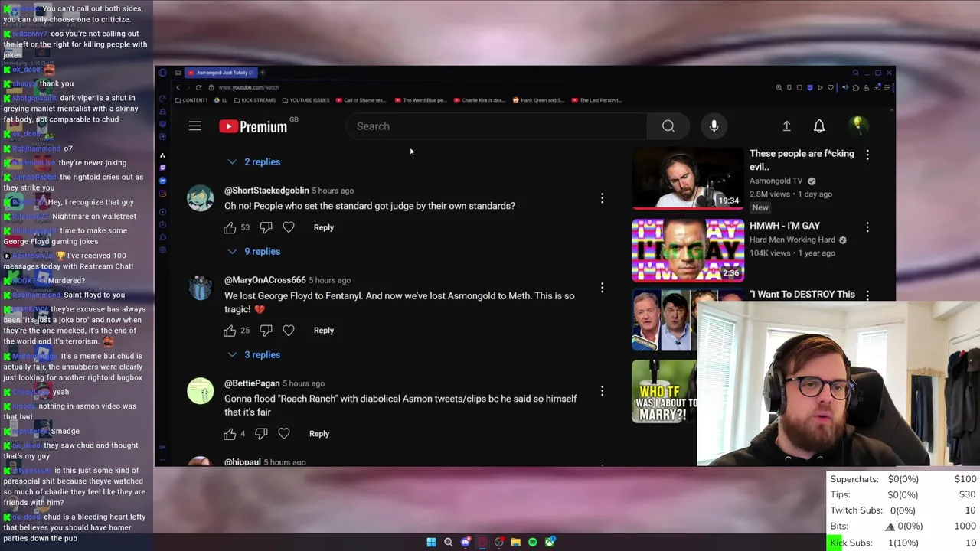This screenshot has width=980, height=551.
Task: Open MaryOnACross666 comment three-dot menu
Action: [x=602, y=288]
